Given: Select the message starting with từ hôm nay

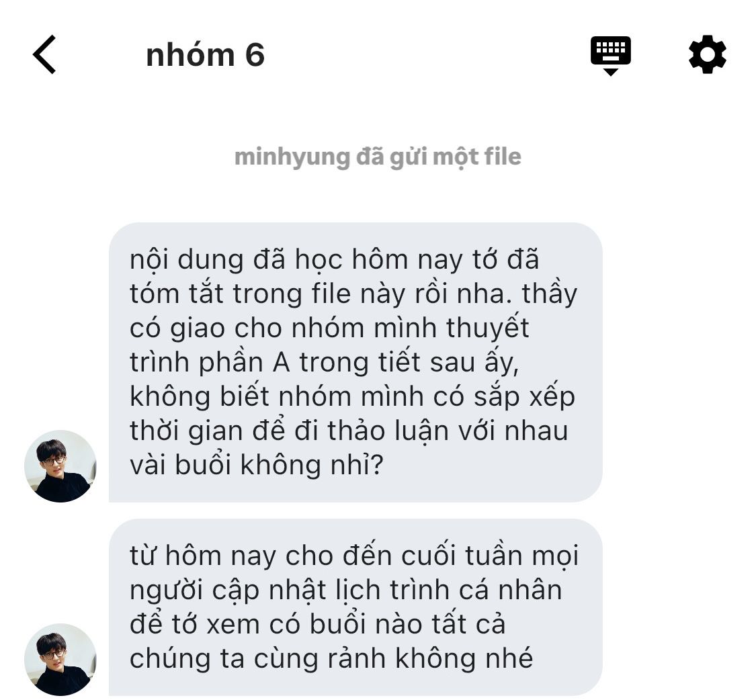Looking at the screenshot, I should pos(355,607).
